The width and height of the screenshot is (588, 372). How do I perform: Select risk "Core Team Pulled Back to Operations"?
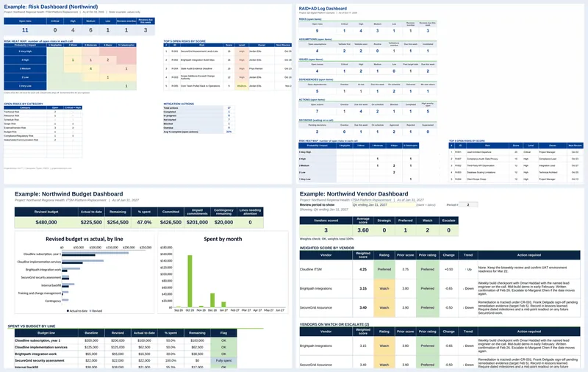200,86
